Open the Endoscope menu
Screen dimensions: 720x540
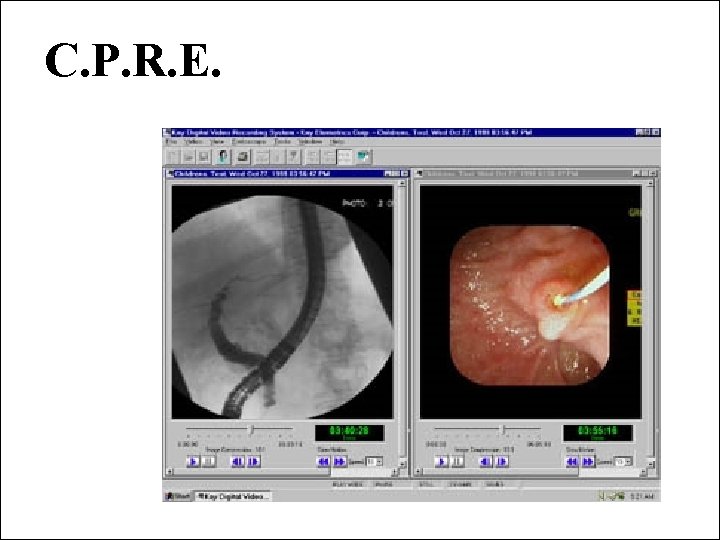pos(248,142)
